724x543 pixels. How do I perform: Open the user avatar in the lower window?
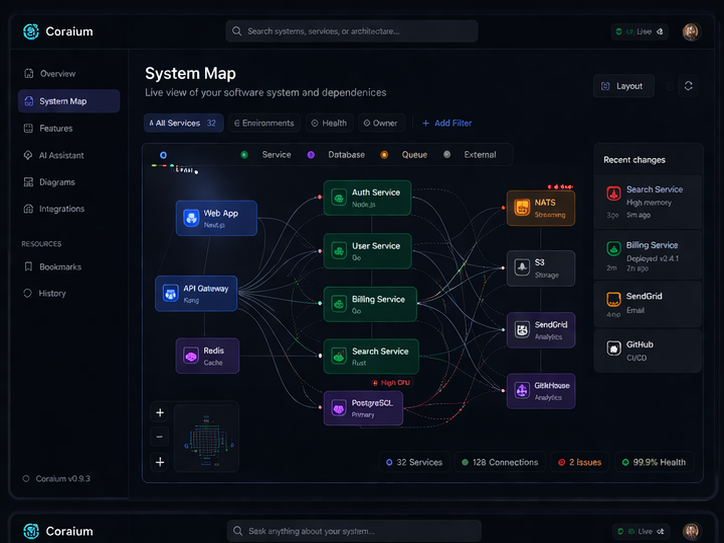click(691, 531)
